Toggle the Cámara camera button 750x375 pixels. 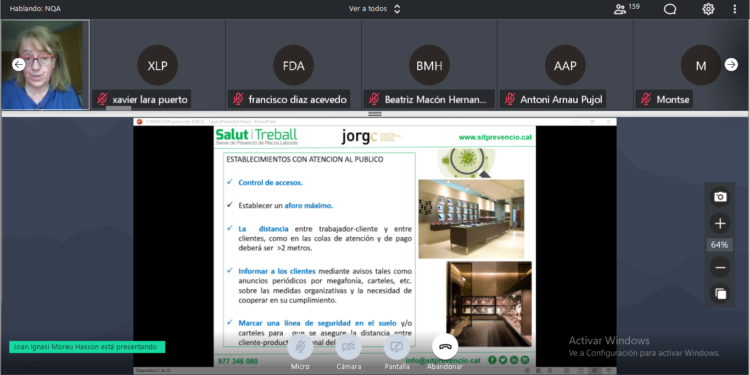[x=348, y=346]
